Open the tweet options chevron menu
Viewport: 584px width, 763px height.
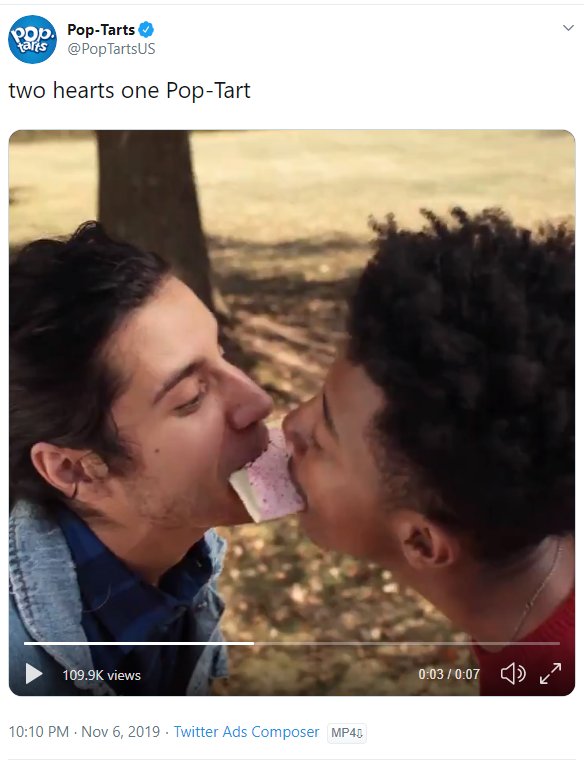pyautogui.click(x=568, y=28)
